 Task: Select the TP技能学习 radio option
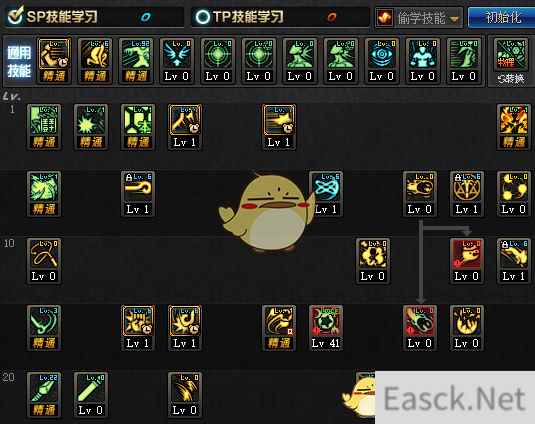click(240, 16)
